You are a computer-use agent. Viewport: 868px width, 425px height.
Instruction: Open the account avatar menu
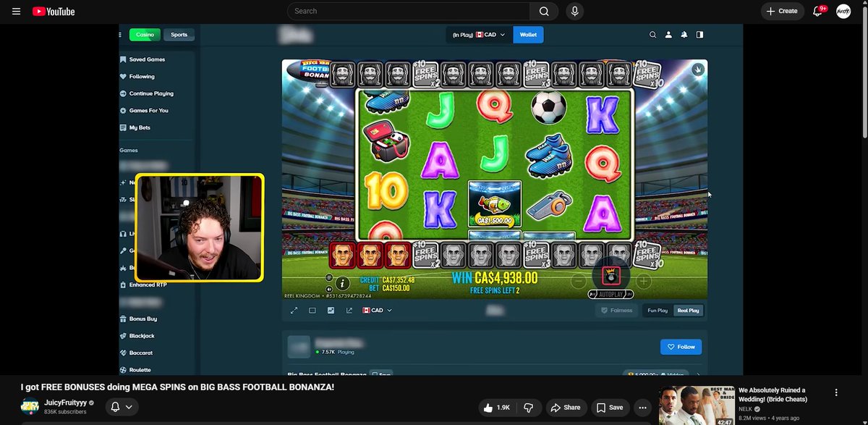click(x=843, y=11)
